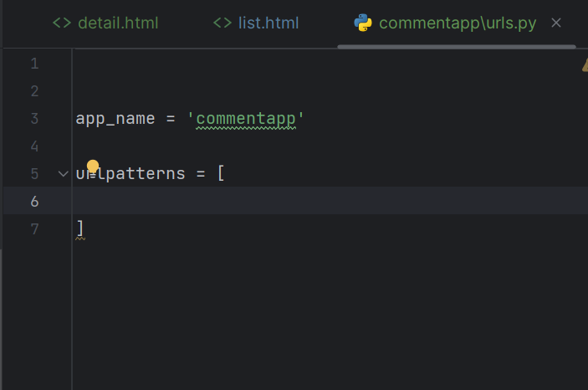The height and width of the screenshot is (390, 588).
Task: Click line number 7 in the gutter
Action: [34, 229]
